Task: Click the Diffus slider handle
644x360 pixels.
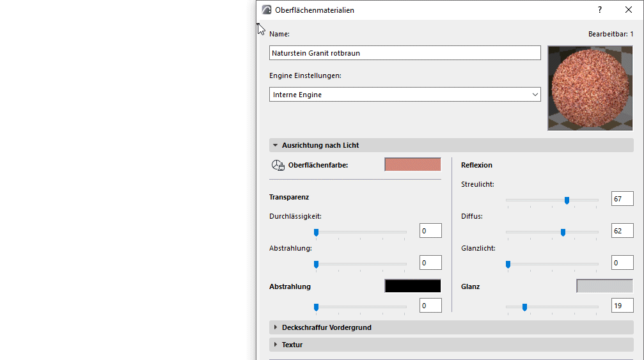Action: pyautogui.click(x=563, y=233)
